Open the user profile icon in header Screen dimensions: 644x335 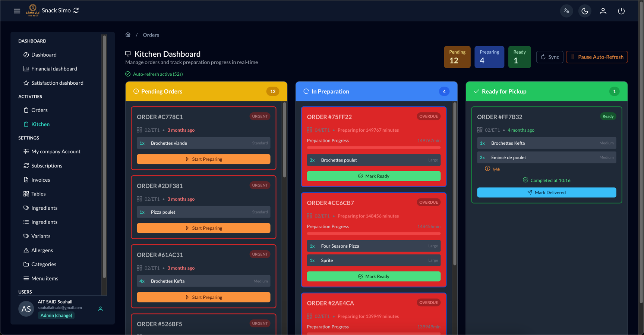pos(603,11)
